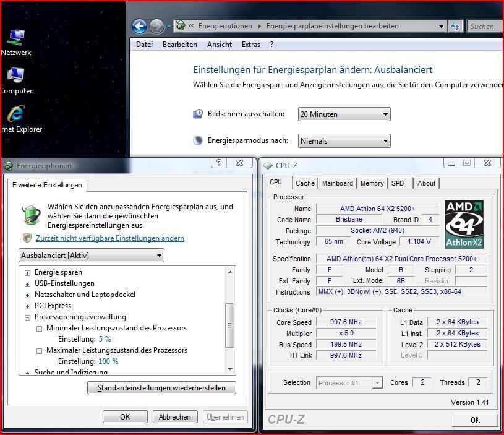This screenshot has width=504, height=435.
Task: Switch to the Memory tab in CPU-Z
Action: 372,183
